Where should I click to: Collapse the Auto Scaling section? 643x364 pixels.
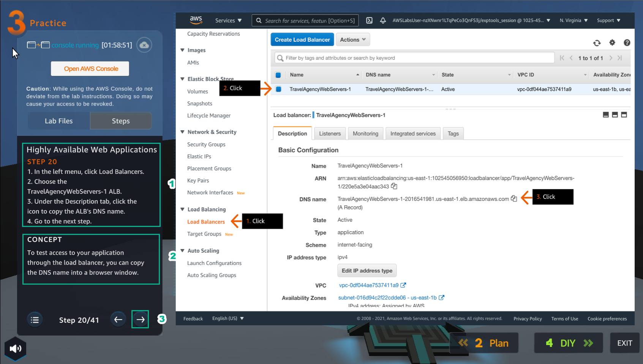coord(183,251)
